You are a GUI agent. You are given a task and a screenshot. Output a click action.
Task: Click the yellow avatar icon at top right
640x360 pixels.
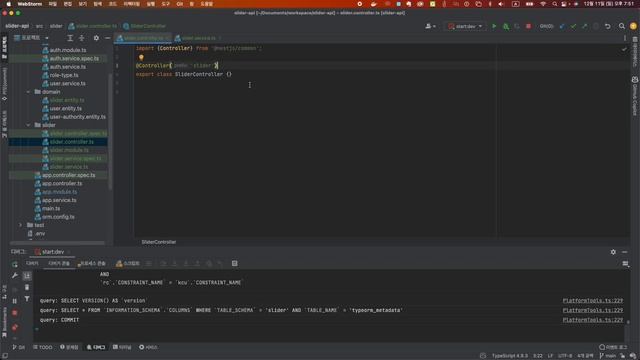[x=633, y=26]
